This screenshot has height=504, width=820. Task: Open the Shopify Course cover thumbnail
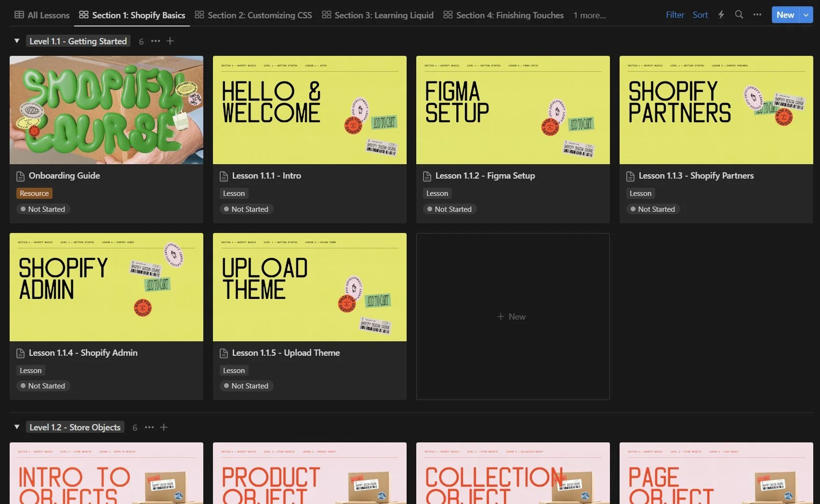pyautogui.click(x=106, y=110)
